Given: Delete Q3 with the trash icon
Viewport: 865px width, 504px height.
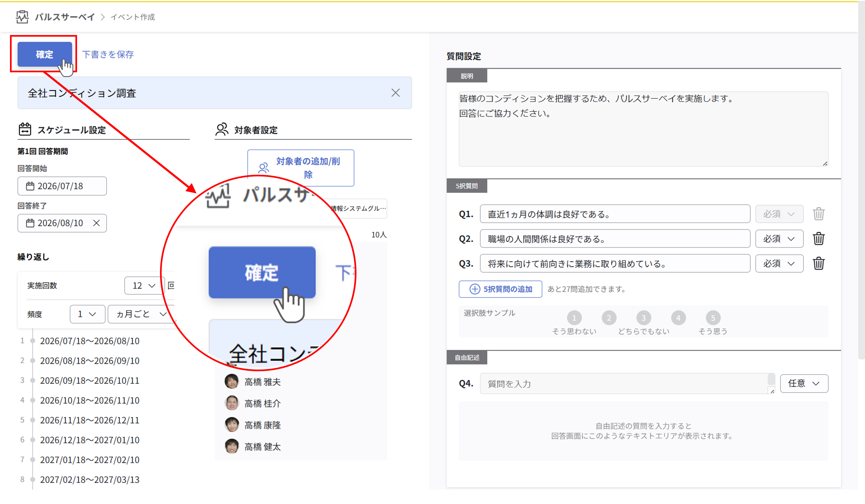Looking at the screenshot, I should [819, 263].
